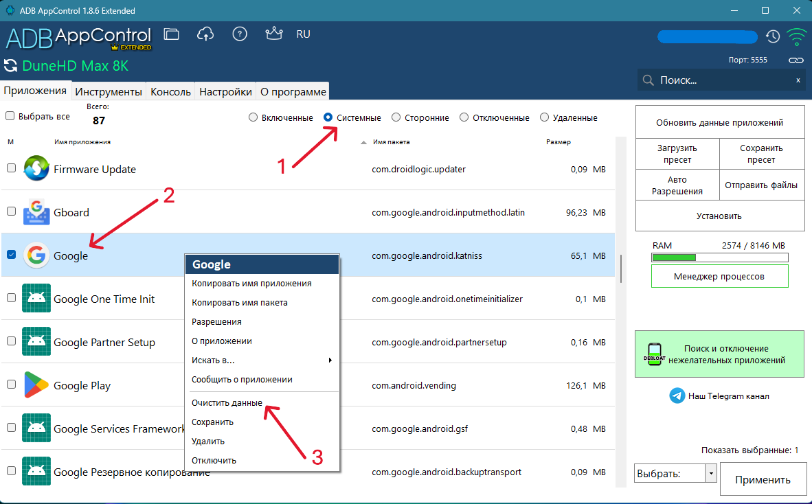The height and width of the screenshot is (504, 812).
Task: Select the Сторонние radio button
Action: coord(396,117)
